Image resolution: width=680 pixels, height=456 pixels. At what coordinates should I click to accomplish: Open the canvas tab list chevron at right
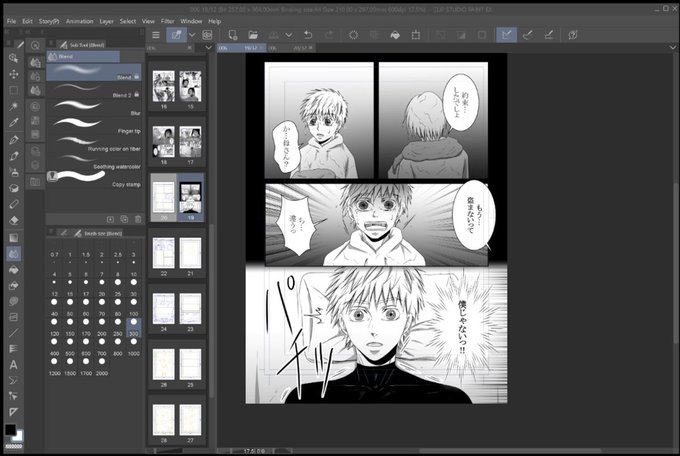[x=673, y=47]
